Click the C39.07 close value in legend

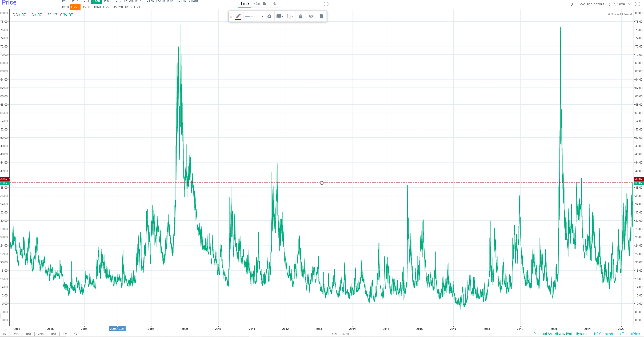tap(66, 15)
